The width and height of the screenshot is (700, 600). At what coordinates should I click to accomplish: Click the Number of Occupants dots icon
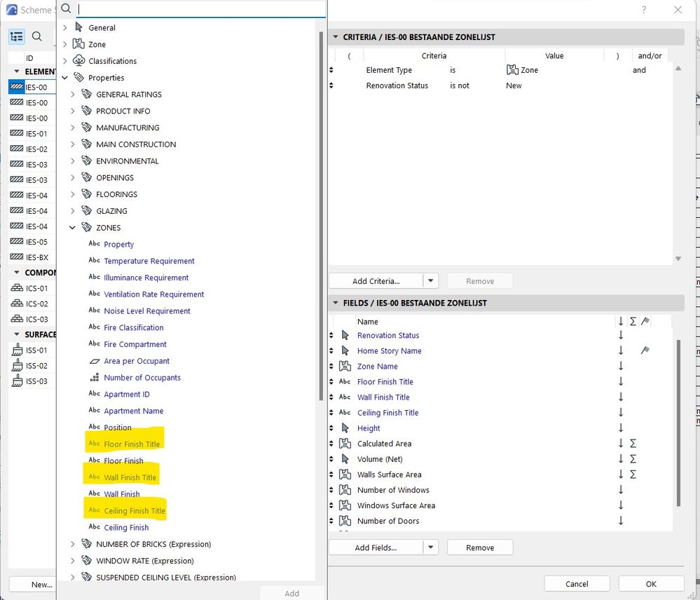[x=94, y=378]
